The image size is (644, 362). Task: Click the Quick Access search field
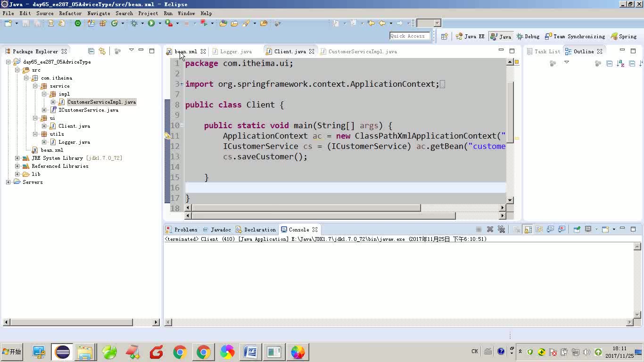coord(410,36)
